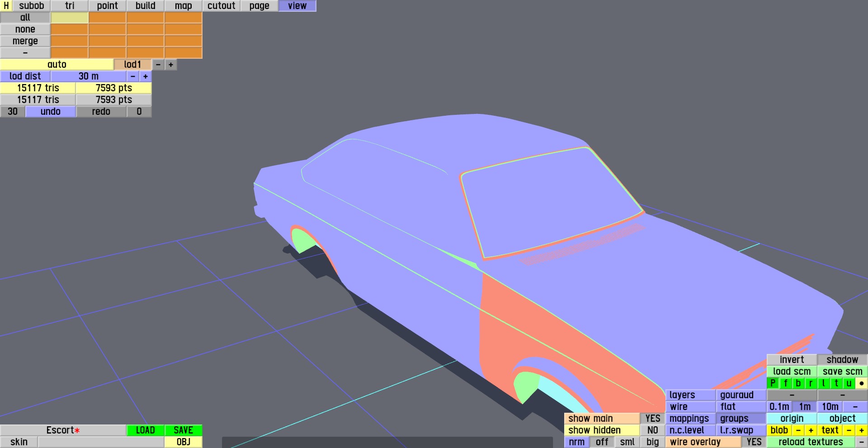Decrease text size with its minus button
The height and width of the screenshot is (448, 868).
pos(849,430)
